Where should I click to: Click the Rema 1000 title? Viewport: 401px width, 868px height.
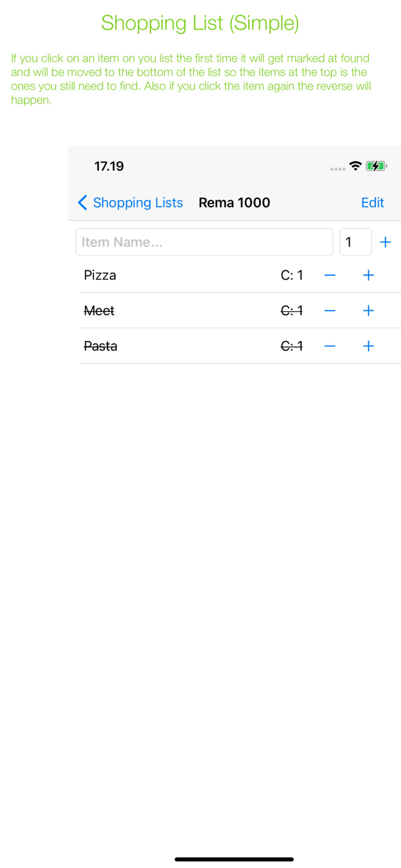[234, 203]
